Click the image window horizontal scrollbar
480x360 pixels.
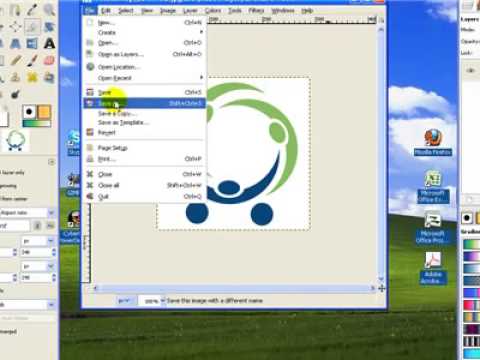coord(235,288)
